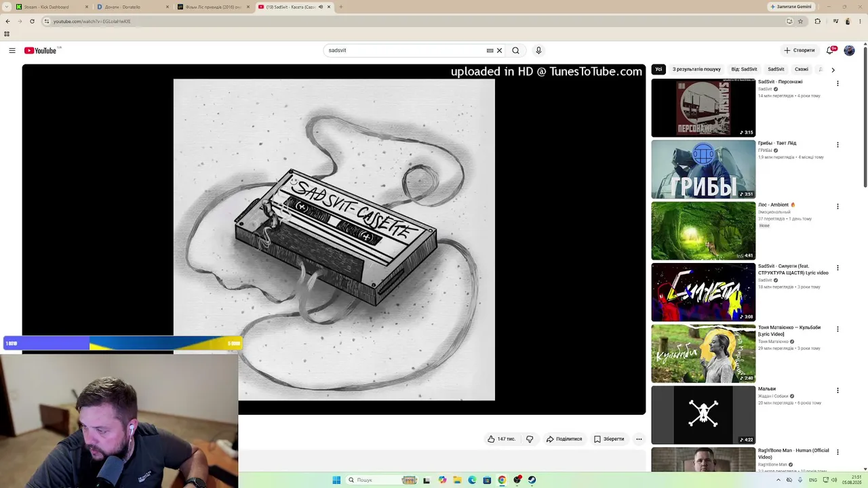The image size is (868, 488).
Task: Open the Тоня Матвієнко channel name
Action: tap(773, 342)
